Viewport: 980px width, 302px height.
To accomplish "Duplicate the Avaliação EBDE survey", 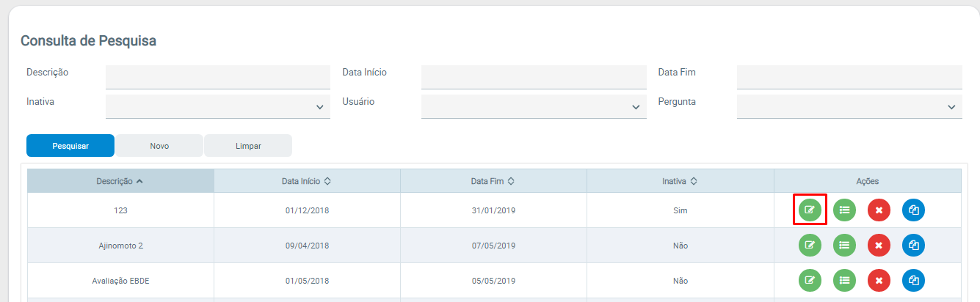I will [913, 280].
